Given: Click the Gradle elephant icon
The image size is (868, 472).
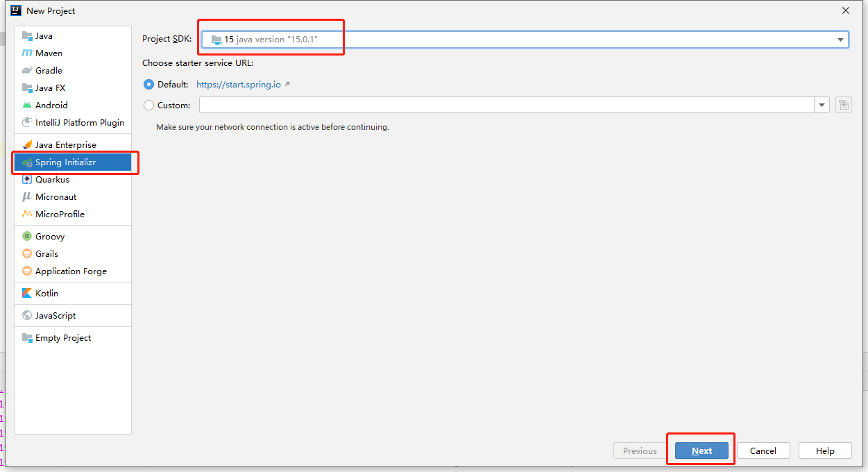Looking at the screenshot, I should tap(27, 71).
